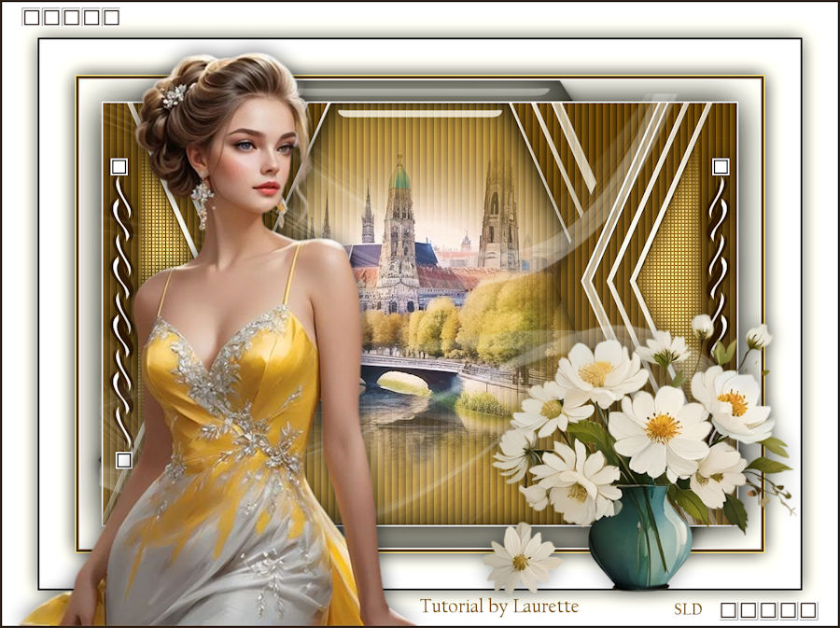The image size is (840, 628).
Task: Click the single white flower lying beside the vase
Action: point(521,557)
